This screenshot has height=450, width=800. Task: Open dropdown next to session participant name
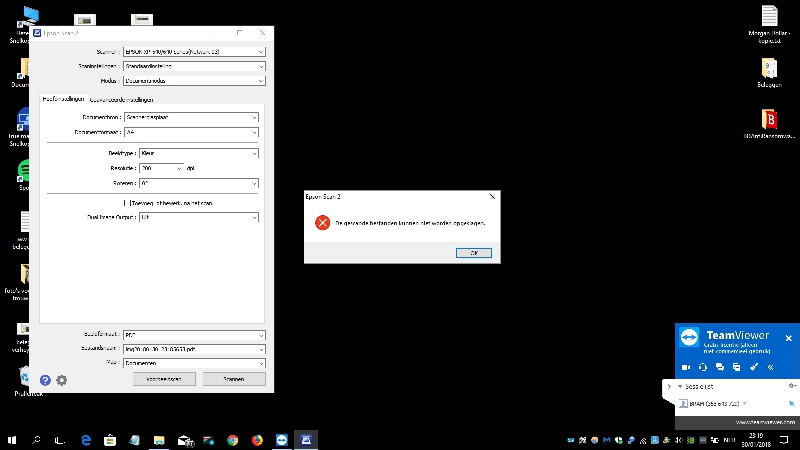coord(745,404)
